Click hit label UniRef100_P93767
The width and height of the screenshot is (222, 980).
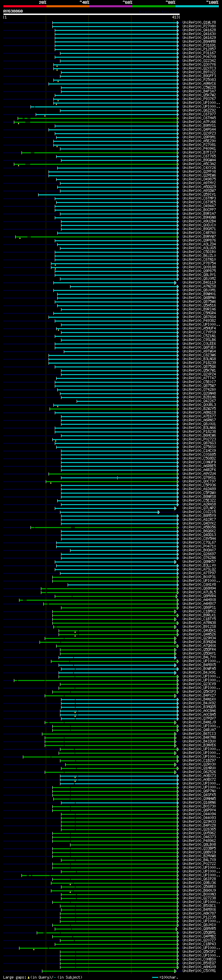point(199,99)
